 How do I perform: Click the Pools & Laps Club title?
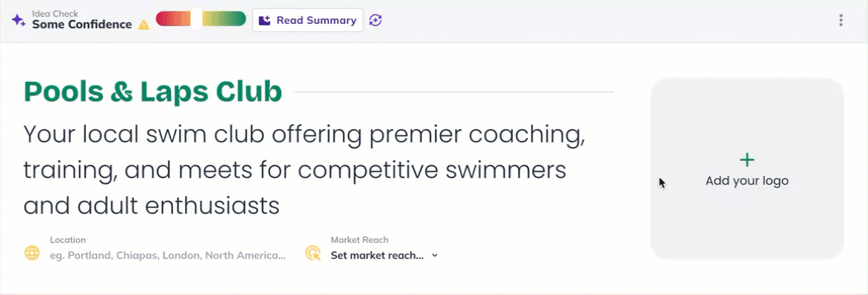153,92
